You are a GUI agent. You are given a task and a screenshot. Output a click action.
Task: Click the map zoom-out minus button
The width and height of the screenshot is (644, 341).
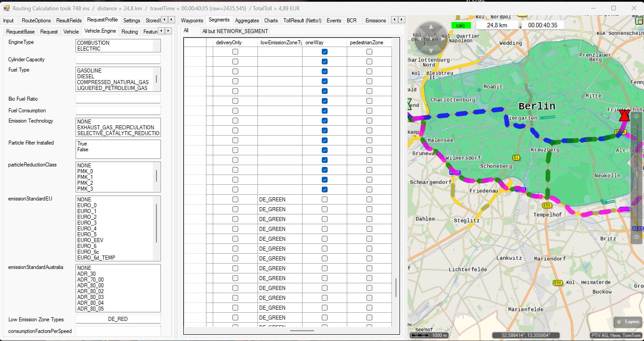coord(637,238)
